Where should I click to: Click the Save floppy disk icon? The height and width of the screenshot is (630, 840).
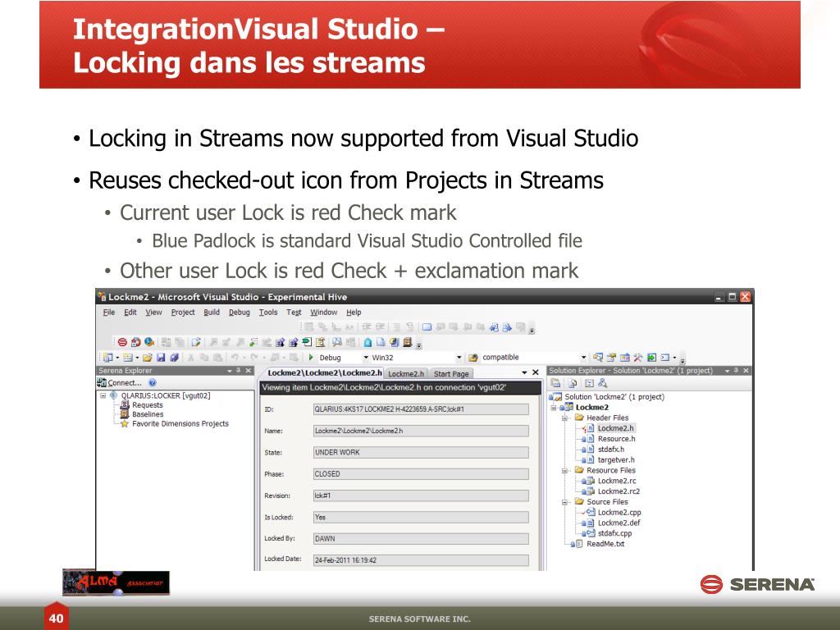point(161,358)
